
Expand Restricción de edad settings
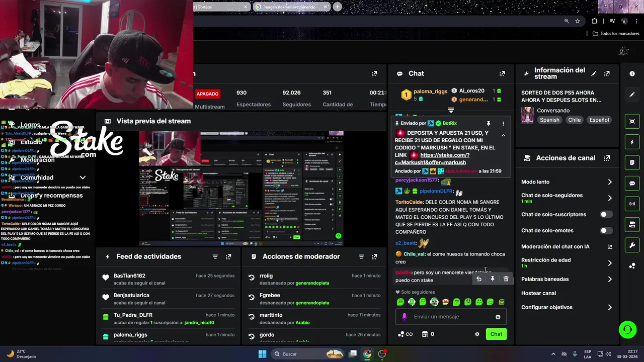point(610,263)
